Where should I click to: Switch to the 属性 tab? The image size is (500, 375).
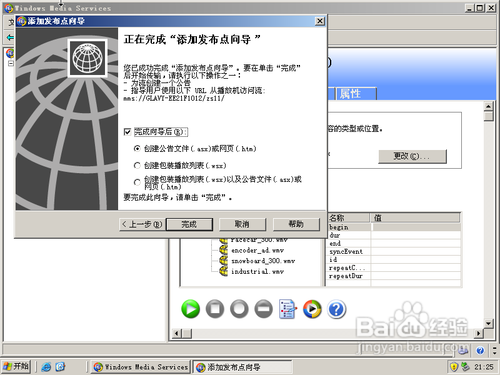click(356, 93)
